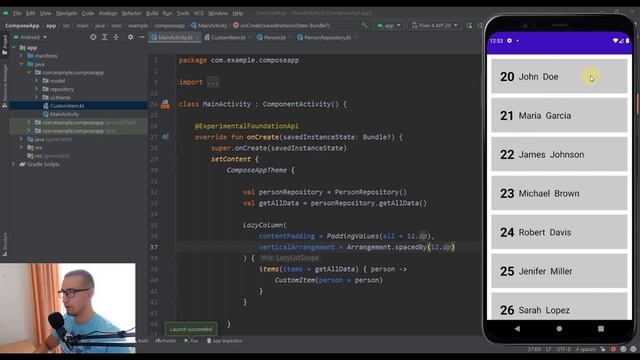Click the collapse all icon in Project panel
Image resolution: width=640 pixels, height=360 pixels.
point(116,37)
